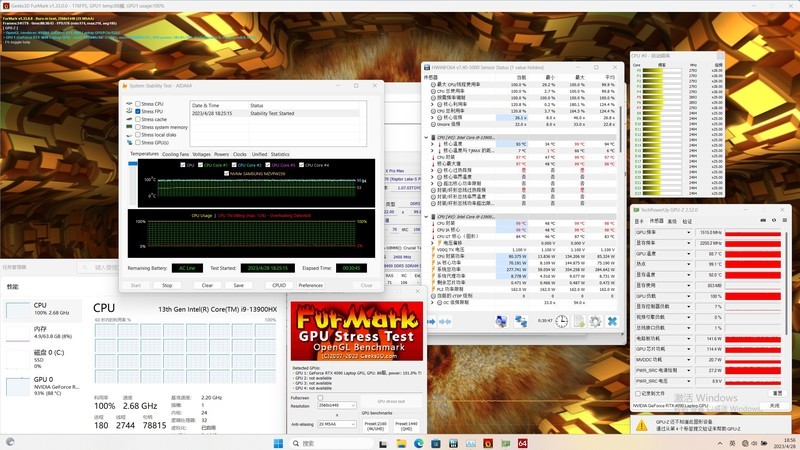The image size is (800, 450).
Task: Enable Stress cache checkbox
Action: 138,119
